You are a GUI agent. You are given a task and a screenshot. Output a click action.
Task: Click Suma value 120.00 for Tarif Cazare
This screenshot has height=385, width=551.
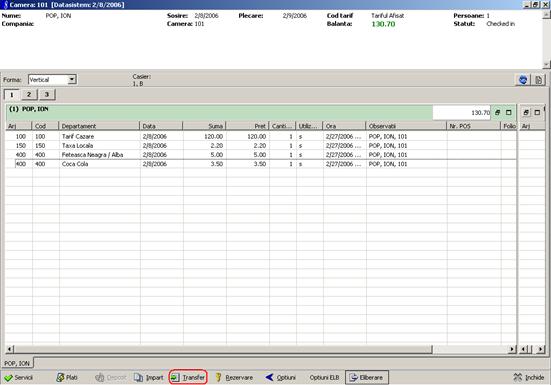pos(214,136)
